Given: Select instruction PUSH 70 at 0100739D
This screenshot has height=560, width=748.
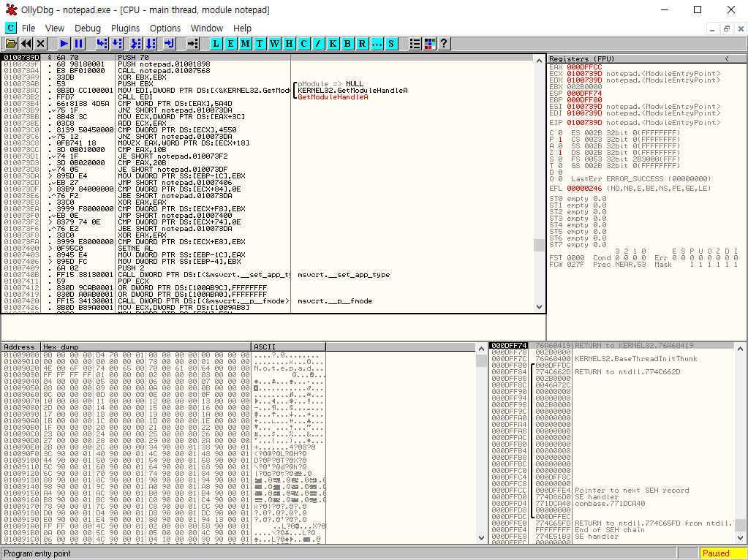Looking at the screenshot, I should pyautogui.click(x=267, y=57).
